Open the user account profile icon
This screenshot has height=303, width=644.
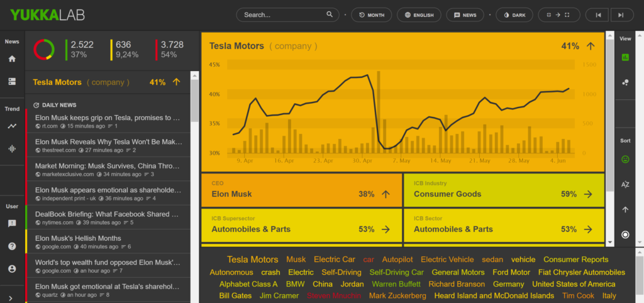coord(12,269)
